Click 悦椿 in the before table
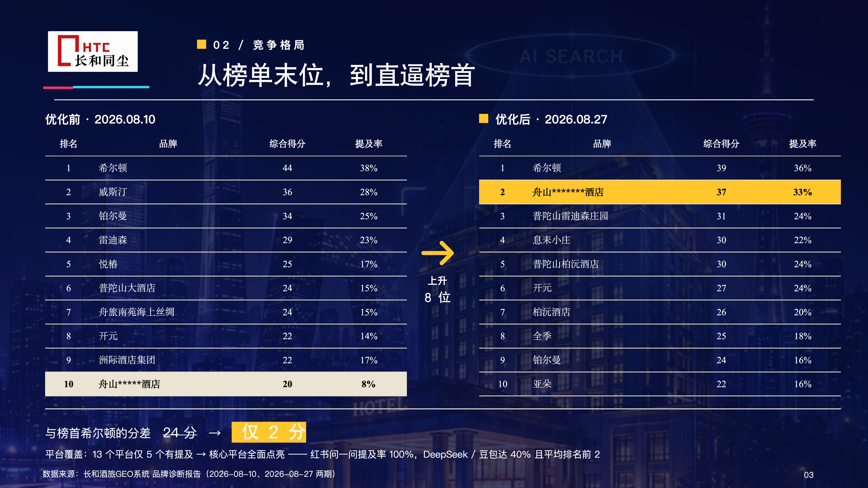This screenshot has width=868, height=488. (x=108, y=264)
